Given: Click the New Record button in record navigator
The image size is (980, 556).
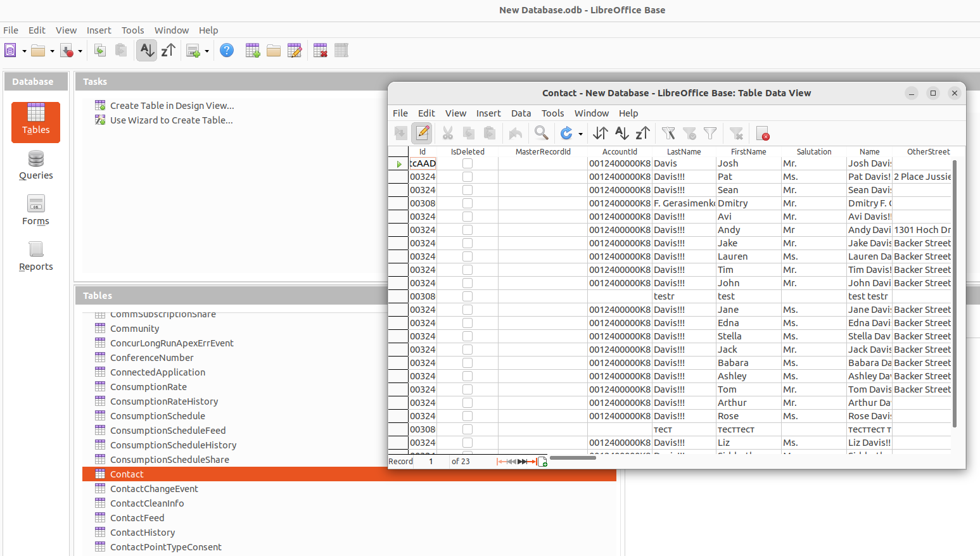Looking at the screenshot, I should click(x=542, y=462).
